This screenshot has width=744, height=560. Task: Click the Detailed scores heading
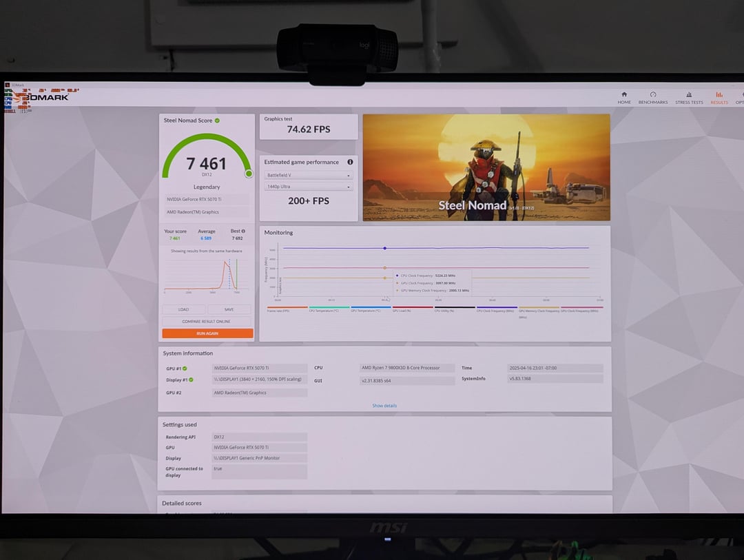click(x=182, y=503)
